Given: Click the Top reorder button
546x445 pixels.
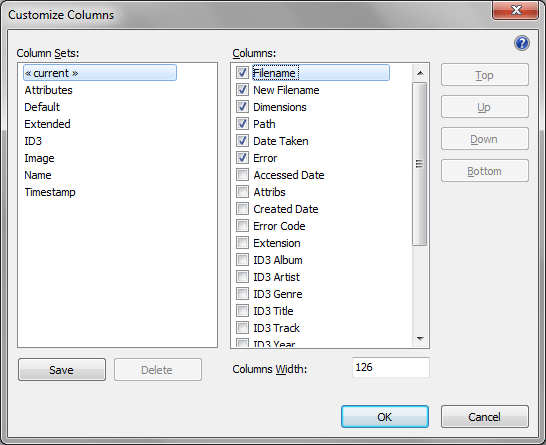Looking at the screenshot, I should [x=485, y=75].
